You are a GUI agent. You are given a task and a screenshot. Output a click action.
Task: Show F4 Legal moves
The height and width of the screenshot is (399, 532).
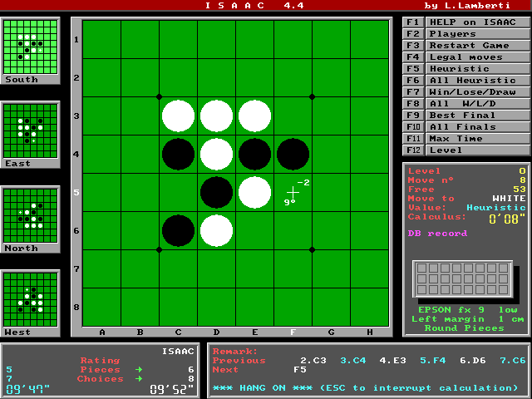point(465,57)
